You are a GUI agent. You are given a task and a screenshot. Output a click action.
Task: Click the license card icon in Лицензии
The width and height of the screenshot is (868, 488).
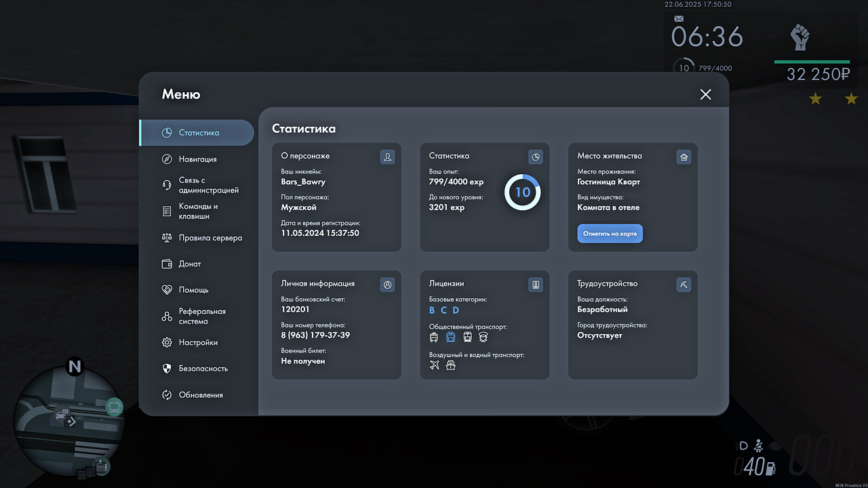[536, 285]
